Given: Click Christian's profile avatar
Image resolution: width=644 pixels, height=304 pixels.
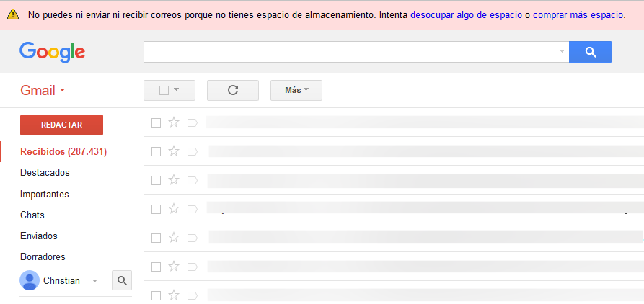Looking at the screenshot, I should tap(30, 281).
